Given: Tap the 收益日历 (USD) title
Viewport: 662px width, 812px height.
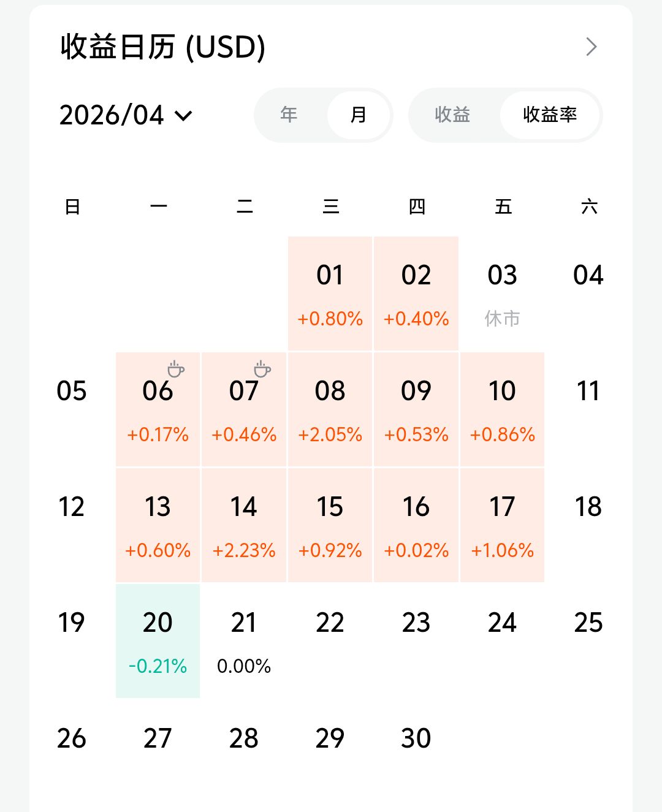Looking at the screenshot, I should point(163,47).
